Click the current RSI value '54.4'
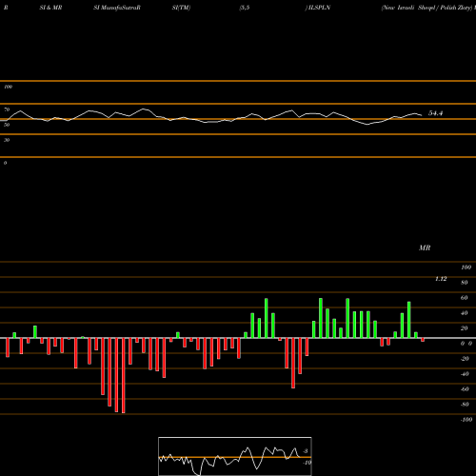476x476 pixels. [x=436, y=113]
